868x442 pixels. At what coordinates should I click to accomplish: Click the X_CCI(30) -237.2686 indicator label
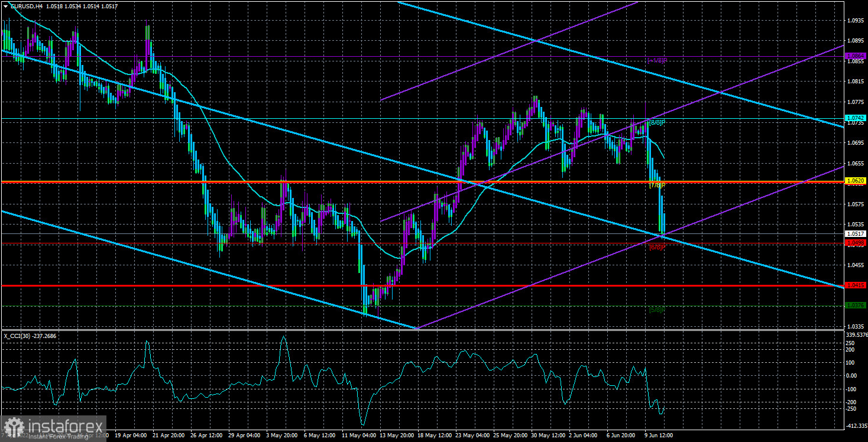(x=31, y=336)
